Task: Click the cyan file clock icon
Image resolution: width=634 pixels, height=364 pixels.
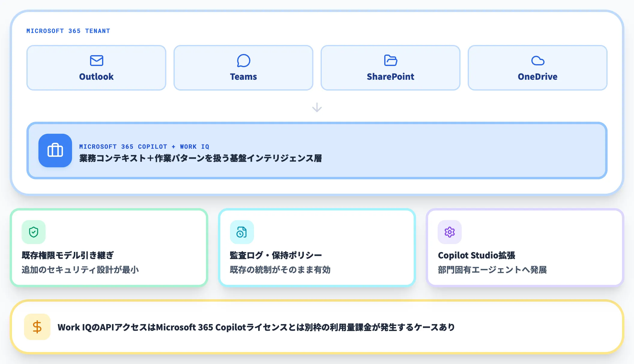Action: point(242,232)
